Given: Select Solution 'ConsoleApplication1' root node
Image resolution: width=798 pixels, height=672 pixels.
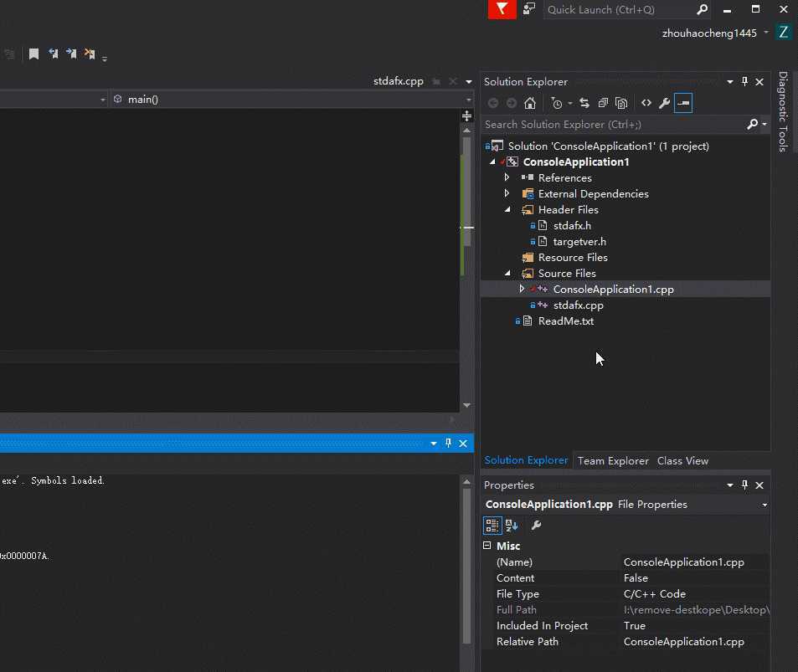Looking at the screenshot, I should (x=608, y=146).
